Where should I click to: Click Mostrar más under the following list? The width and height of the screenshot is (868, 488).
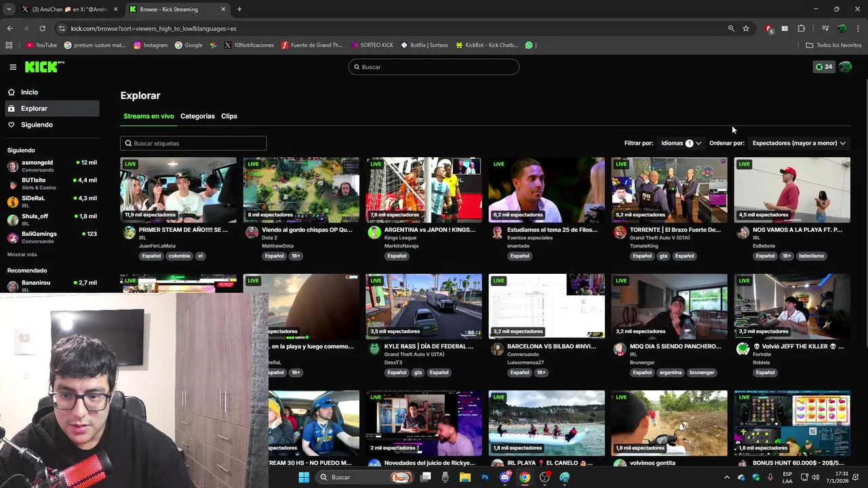pyautogui.click(x=22, y=254)
